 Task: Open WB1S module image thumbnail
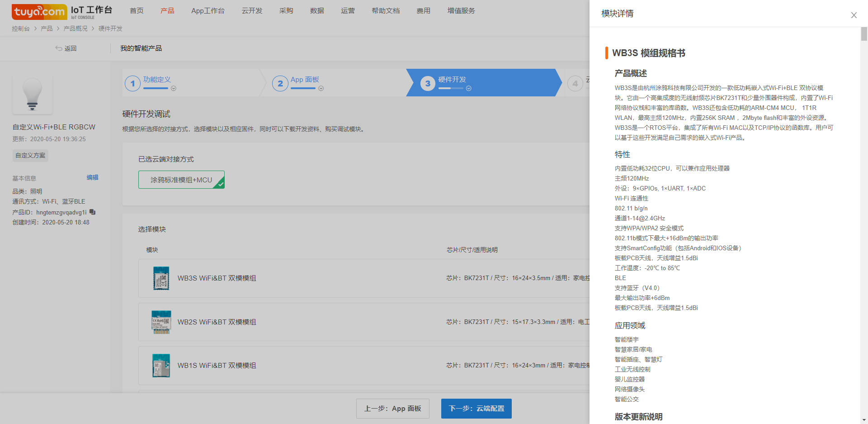coord(161,366)
